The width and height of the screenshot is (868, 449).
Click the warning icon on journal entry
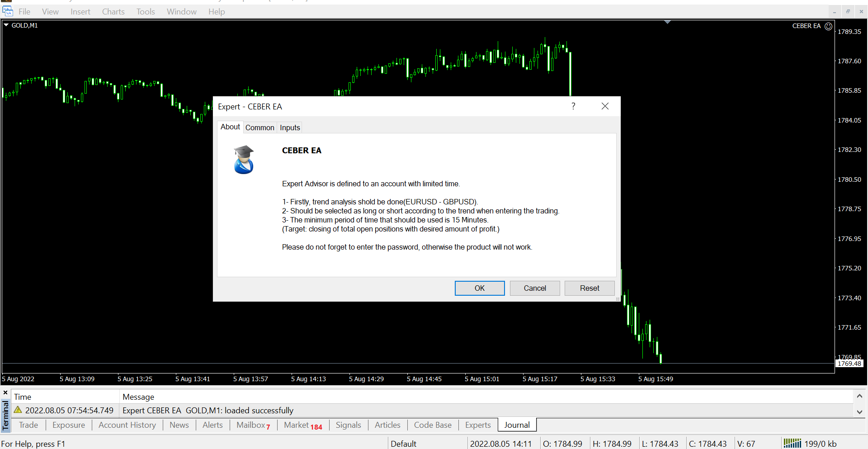point(18,410)
